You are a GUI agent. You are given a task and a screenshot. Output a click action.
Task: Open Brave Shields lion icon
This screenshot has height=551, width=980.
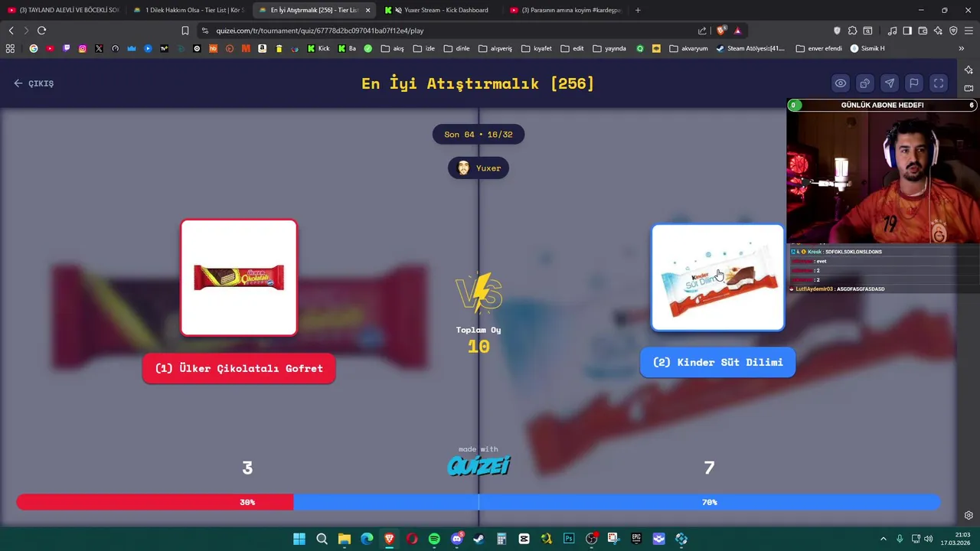[721, 31]
